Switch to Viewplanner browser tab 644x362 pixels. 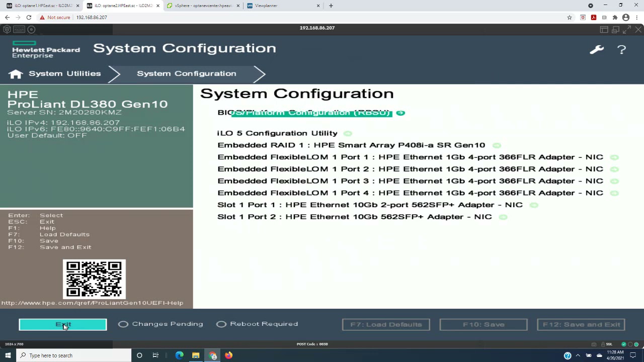(x=283, y=6)
